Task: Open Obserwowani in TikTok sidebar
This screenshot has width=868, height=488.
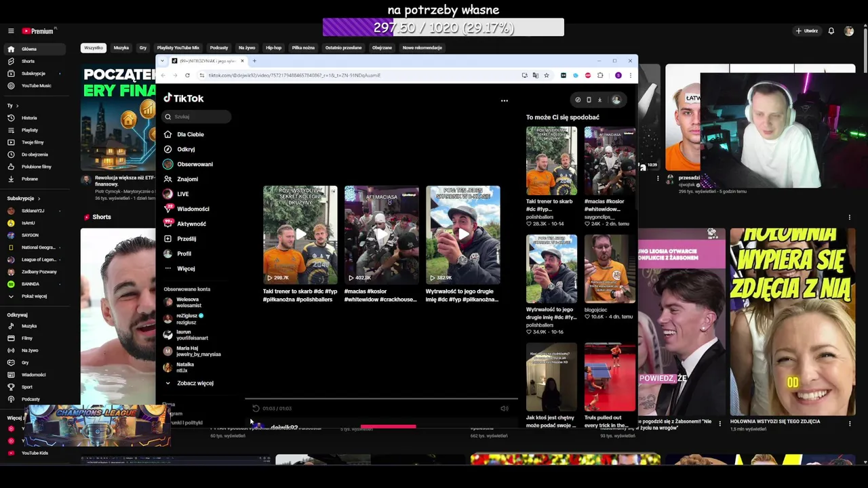Action: click(195, 164)
